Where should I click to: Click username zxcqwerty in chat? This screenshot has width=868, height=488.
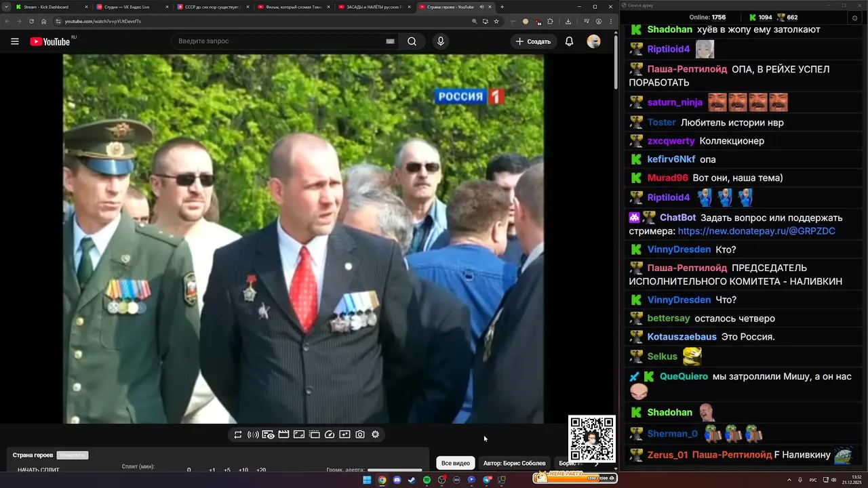(671, 141)
